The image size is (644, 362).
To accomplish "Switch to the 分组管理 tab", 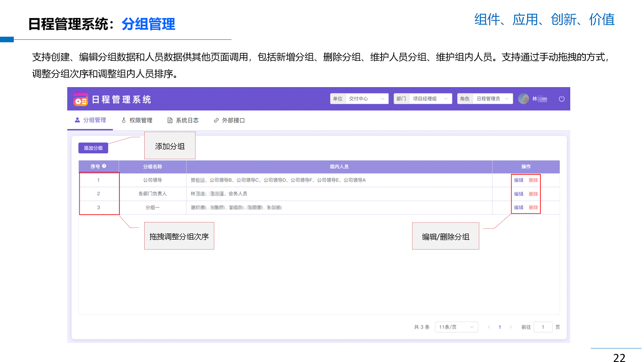I will coord(91,120).
